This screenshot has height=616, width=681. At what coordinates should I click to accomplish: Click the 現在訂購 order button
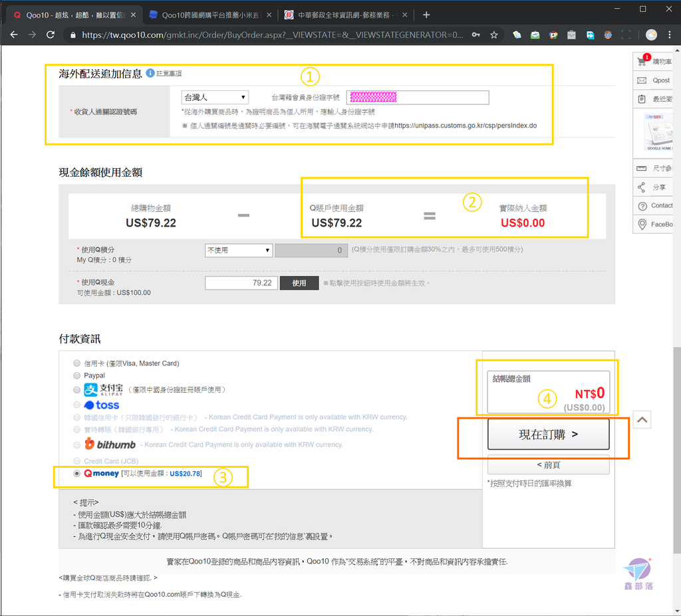548,434
